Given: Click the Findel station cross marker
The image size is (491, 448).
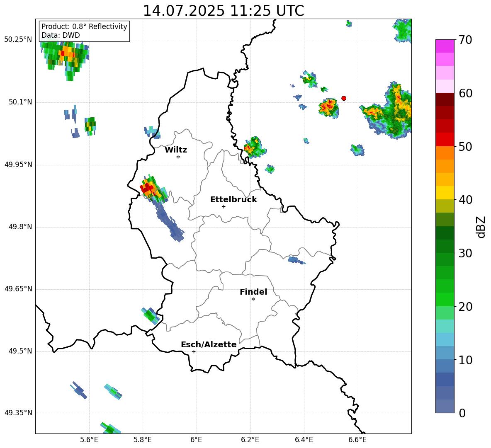Looking at the screenshot, I should click(x=253, y=299).
